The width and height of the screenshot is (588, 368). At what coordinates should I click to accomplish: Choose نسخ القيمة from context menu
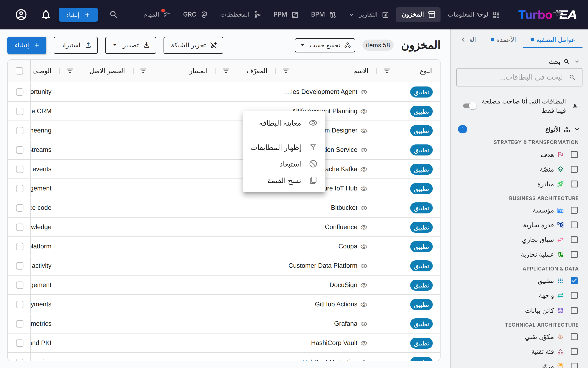[x=284, y=180]
